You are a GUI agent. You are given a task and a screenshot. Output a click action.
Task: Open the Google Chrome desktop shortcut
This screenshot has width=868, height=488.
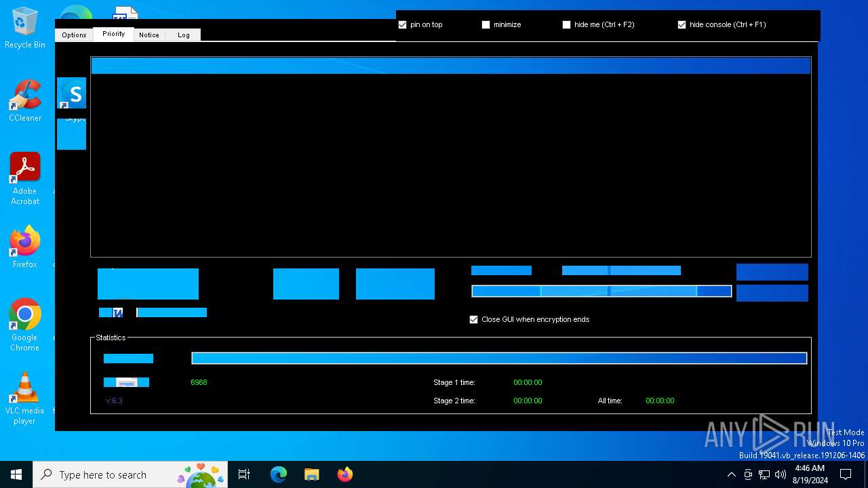click(25, 325)
